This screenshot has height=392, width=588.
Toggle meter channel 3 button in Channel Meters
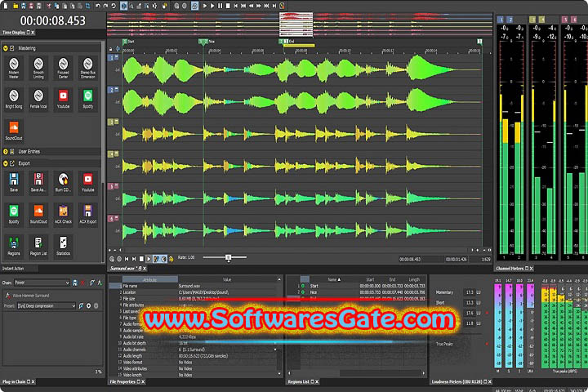[x=532, y=20]
